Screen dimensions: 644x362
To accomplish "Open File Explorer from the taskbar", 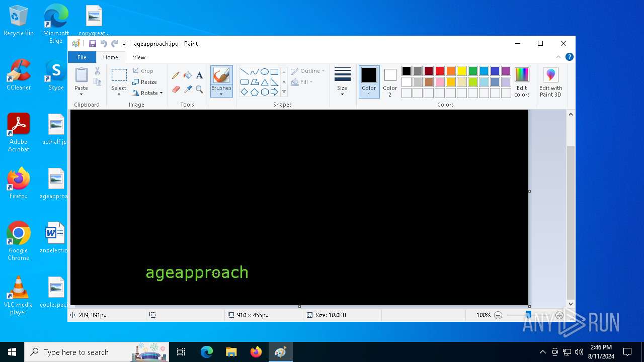I will click(x=231, y=352).
